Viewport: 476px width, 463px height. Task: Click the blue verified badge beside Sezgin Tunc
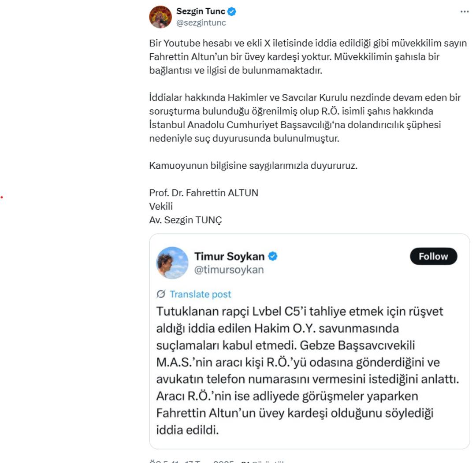tap(232, 11)
